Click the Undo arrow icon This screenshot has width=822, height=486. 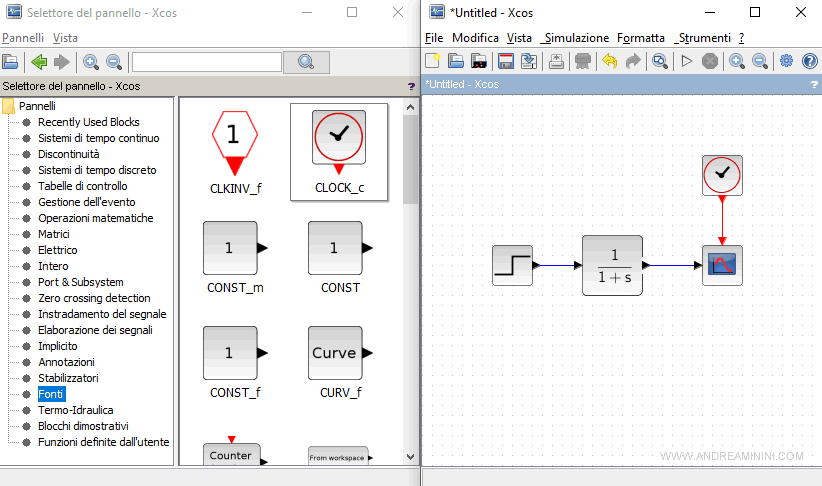click(x=610, y=61)
